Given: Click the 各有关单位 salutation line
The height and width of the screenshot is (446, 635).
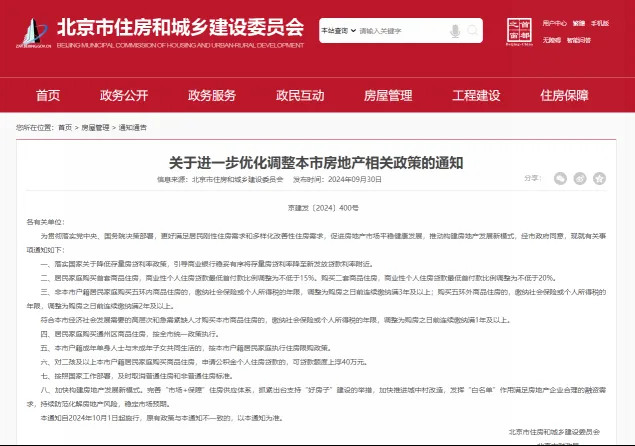Looking at the screenshot, I should click(x=45, y=222).
